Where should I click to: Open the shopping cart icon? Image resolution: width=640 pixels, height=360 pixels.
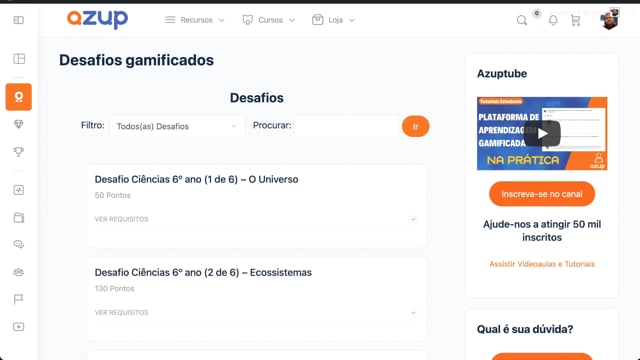pos(576,20)
